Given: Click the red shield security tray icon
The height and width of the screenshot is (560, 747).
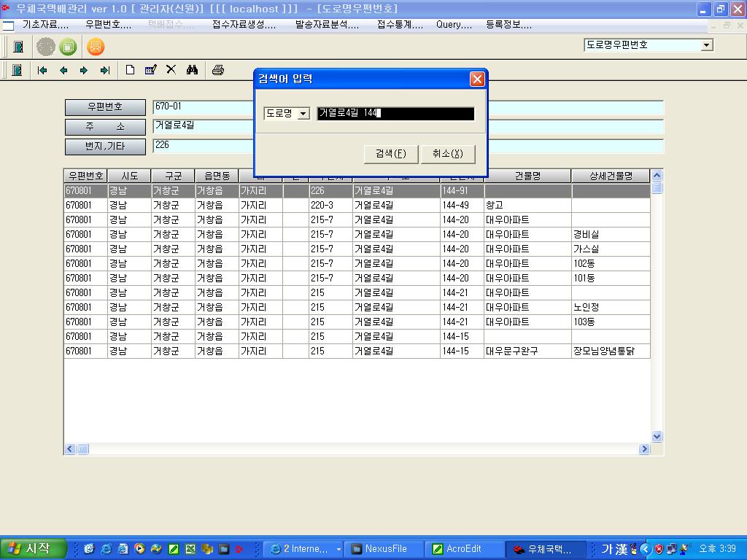Looking at the screenshot, I should click(659, 549).
